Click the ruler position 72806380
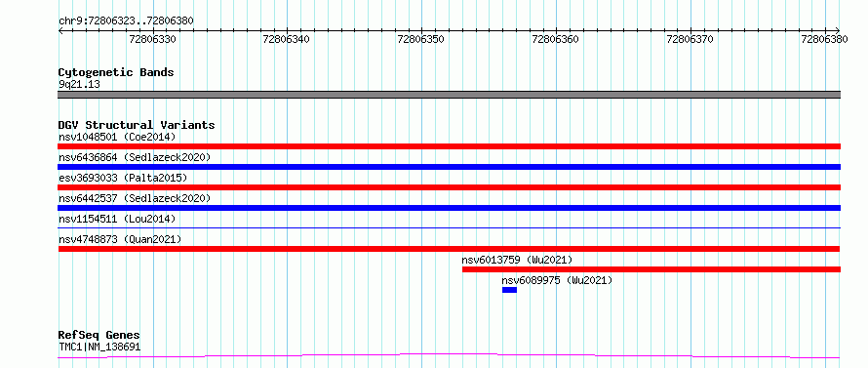868x368 pixels. pyautogui.click(x=824, y=39)
